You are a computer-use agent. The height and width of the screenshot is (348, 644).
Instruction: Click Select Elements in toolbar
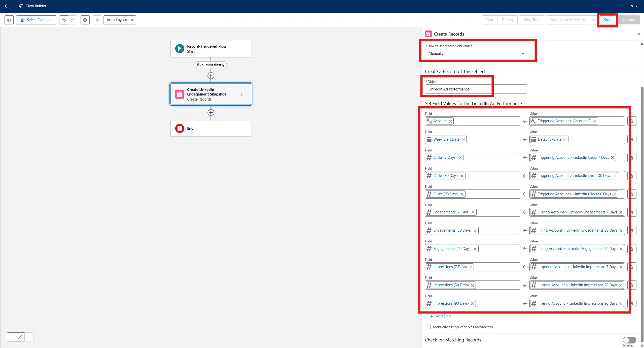37,20
